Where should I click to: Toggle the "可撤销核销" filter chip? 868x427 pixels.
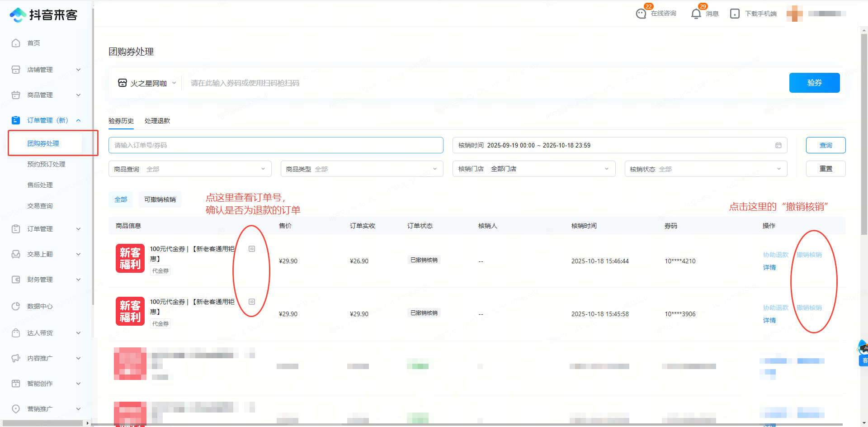(160, 199)
